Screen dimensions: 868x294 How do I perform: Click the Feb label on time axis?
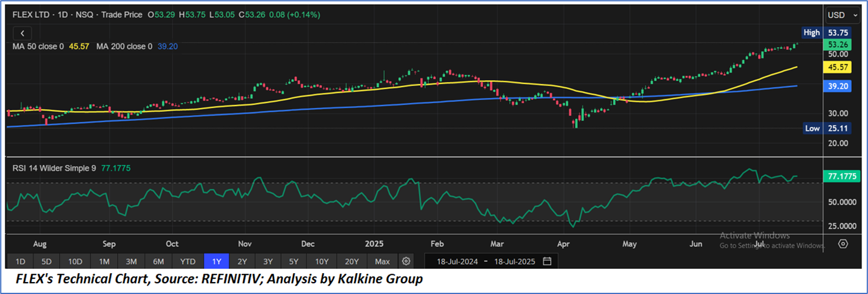(437, 244)
